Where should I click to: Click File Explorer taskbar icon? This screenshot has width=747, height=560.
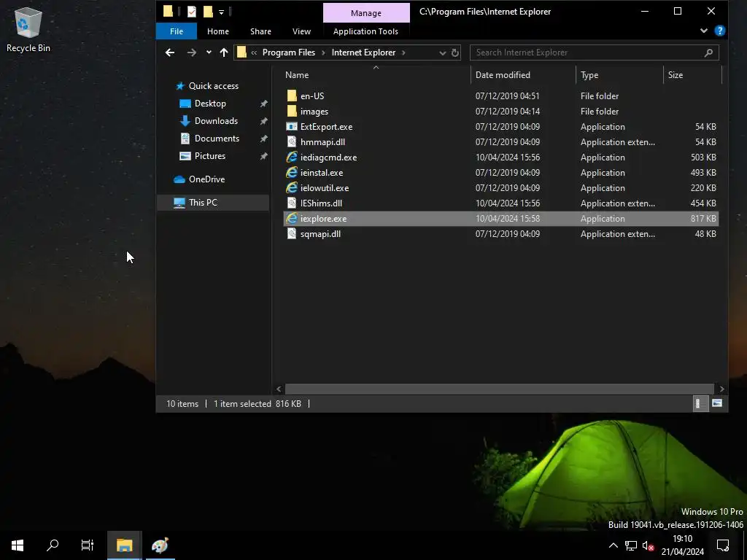pos(124,545)
